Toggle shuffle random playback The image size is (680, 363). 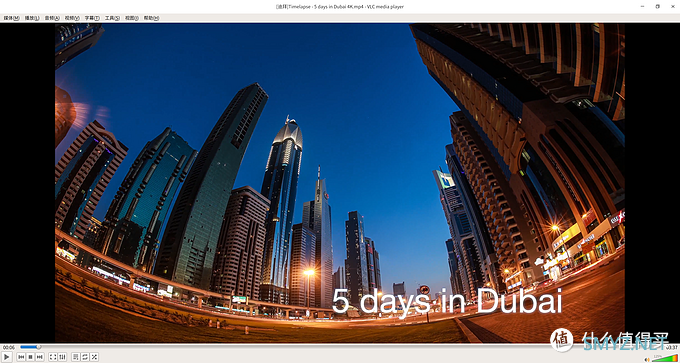94,357
